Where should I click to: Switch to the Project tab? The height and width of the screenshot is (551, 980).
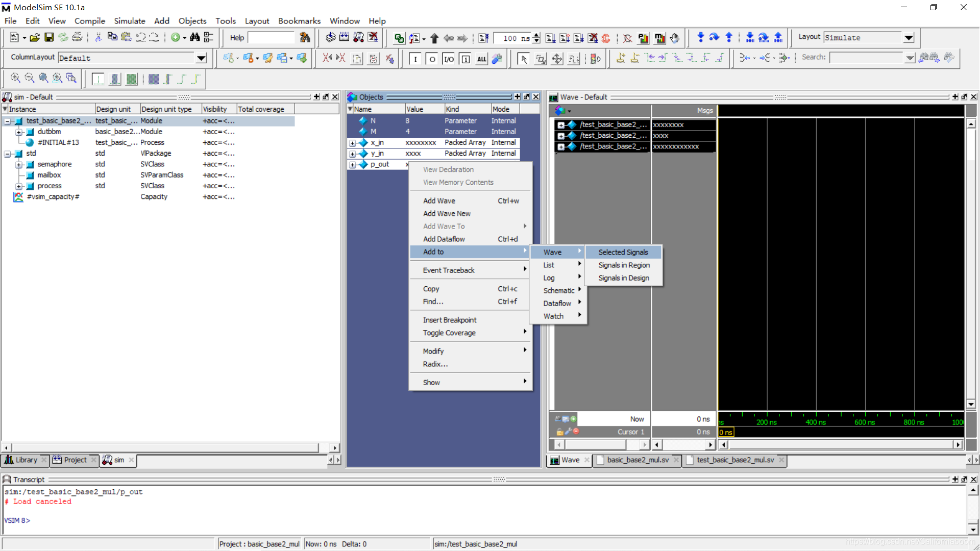[x=75, y=460]
